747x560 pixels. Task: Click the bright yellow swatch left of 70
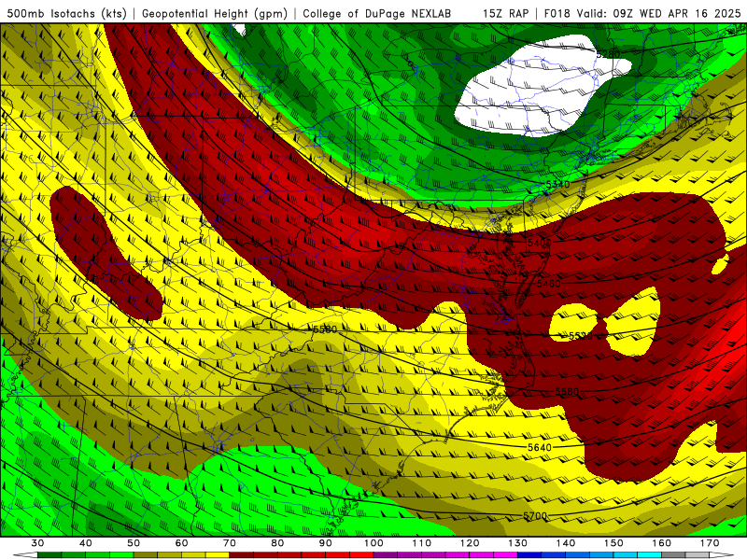click(218, 555)
